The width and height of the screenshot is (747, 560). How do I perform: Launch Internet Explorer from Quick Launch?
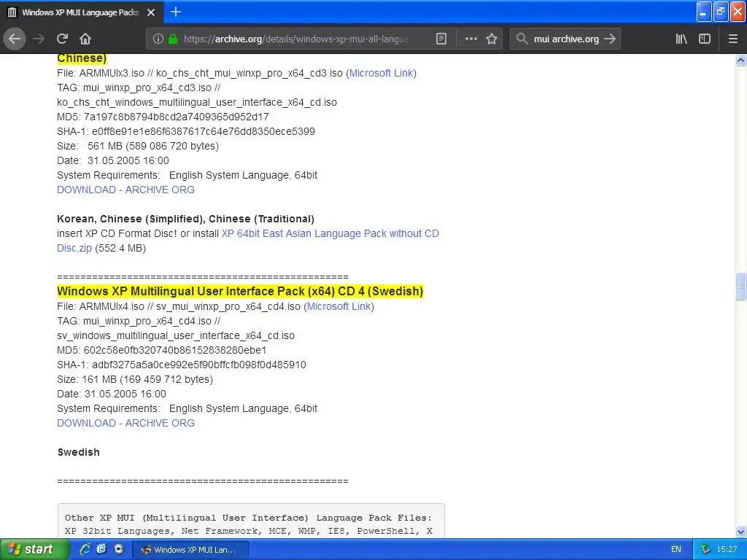[85, 550]
